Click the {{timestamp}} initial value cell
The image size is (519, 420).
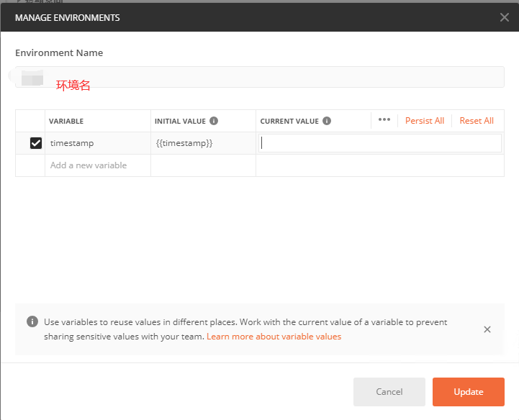(x=203, y=143)
